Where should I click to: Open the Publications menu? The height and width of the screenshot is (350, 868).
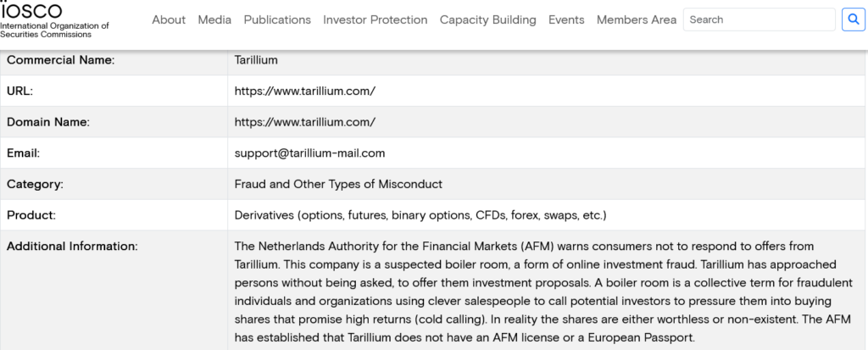277,19
